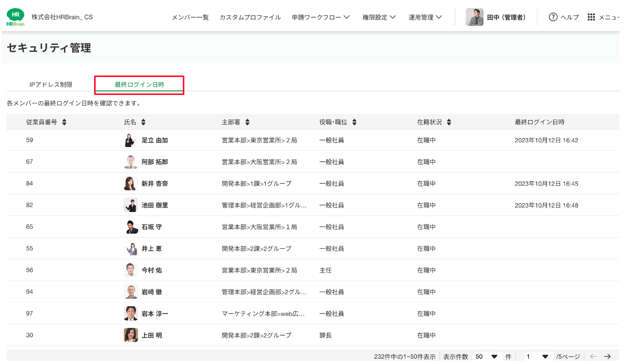This screenshot has width=626, height=364.
Task: Sort by enrollment status column arrows
Action: pyautogui.click(x=449, y=122)
